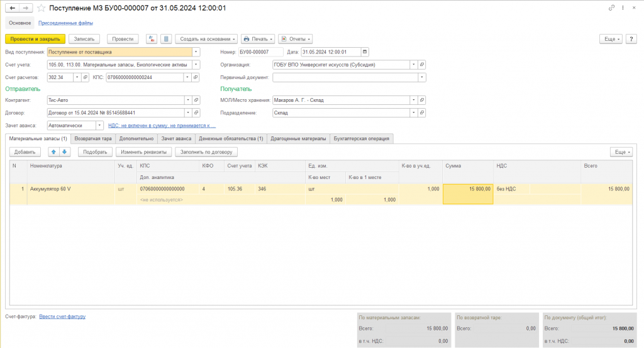Viewport: 644px width, 348px height.
Task: Move table row down with blue arrow
Action: [65, 152]
